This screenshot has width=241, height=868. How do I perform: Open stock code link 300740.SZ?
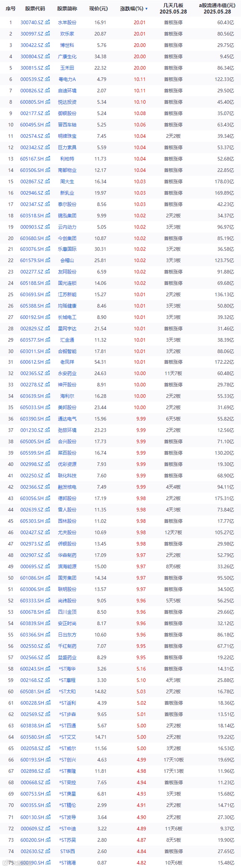tap(32, 22)
